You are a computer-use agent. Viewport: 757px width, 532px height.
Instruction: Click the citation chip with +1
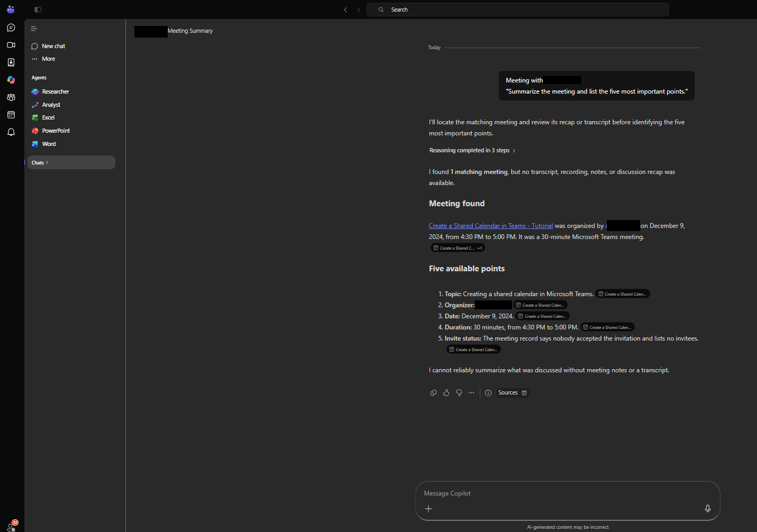[x=458, y=248]
